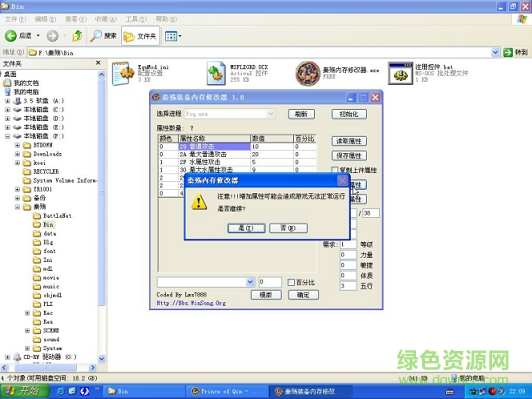Open the Search (搜索) toolbar button
This screenshot has height=399, width=532.
tap(103, 36)
